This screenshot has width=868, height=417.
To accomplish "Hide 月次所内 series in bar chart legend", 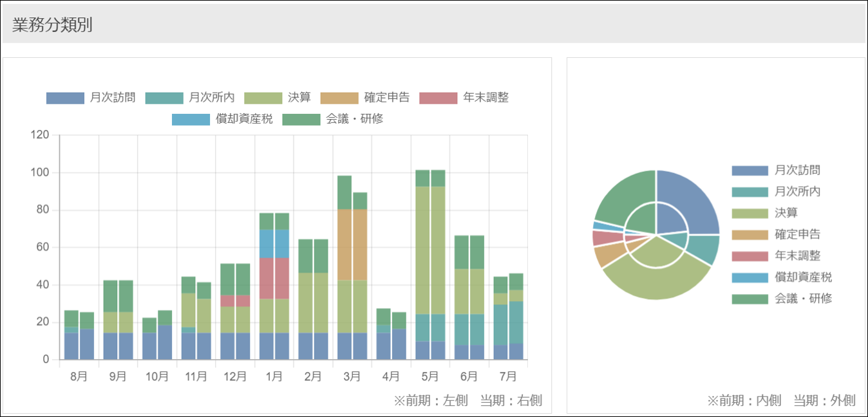I will coord(190,98).
